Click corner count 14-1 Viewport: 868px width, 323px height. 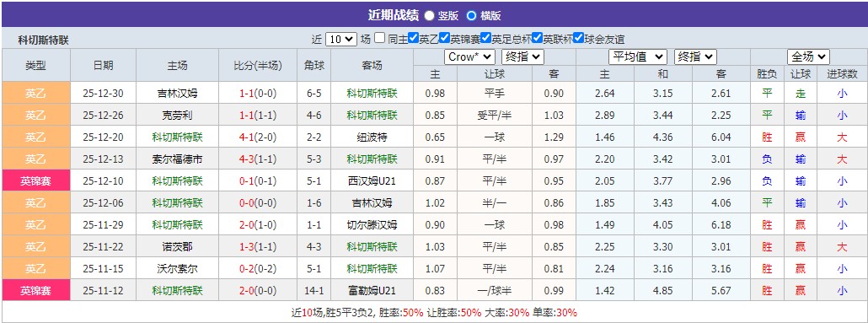click(313, 291)
